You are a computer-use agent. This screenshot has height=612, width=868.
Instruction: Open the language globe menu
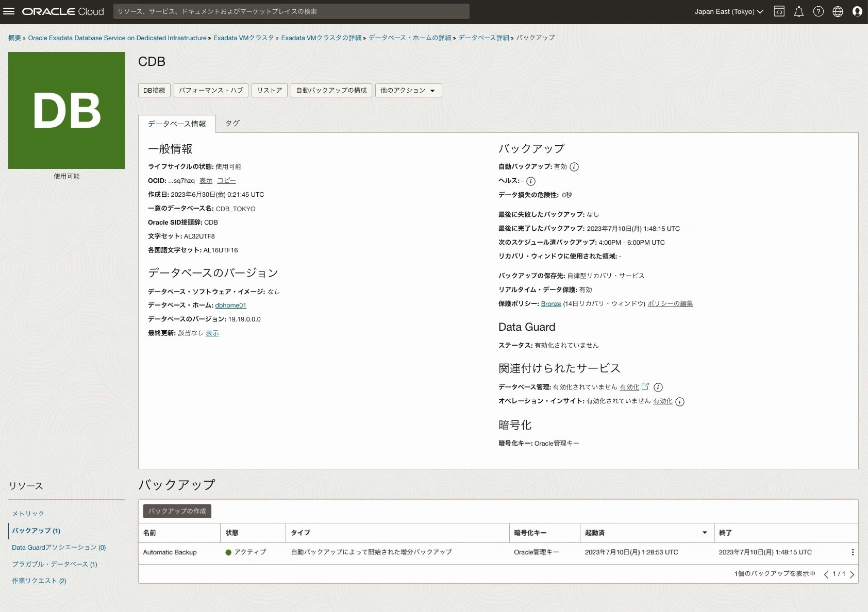point(838,11)
